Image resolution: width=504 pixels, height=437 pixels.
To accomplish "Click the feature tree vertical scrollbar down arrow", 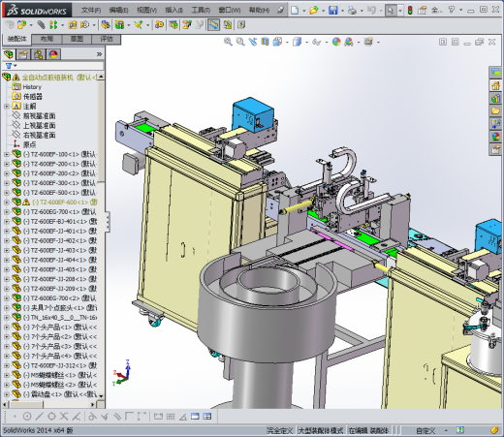I will coord(101,395).
